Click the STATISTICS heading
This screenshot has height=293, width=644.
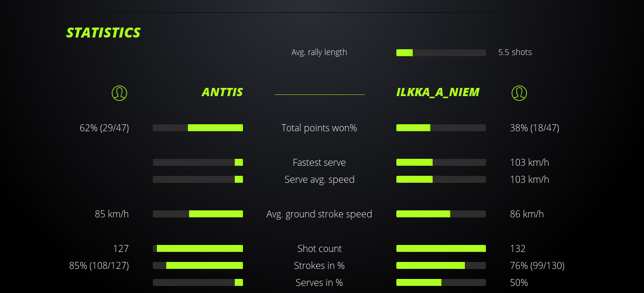[104, 33]
